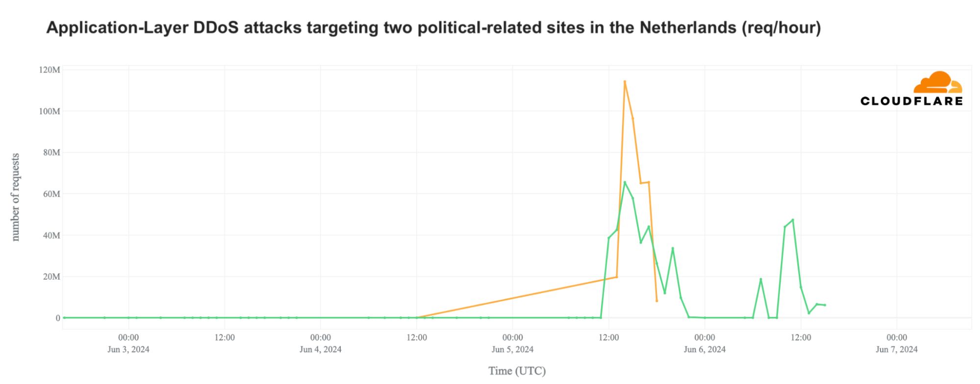Select the orange line peak data point
This screenshot has height=384, width=980.
tap(625, 81)
